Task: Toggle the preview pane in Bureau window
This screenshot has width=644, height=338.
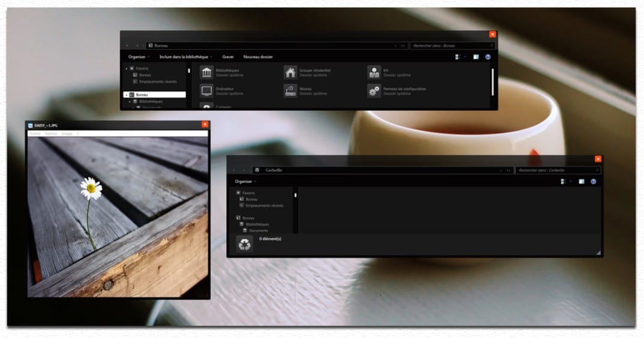Action: click(x=476, y=57)
